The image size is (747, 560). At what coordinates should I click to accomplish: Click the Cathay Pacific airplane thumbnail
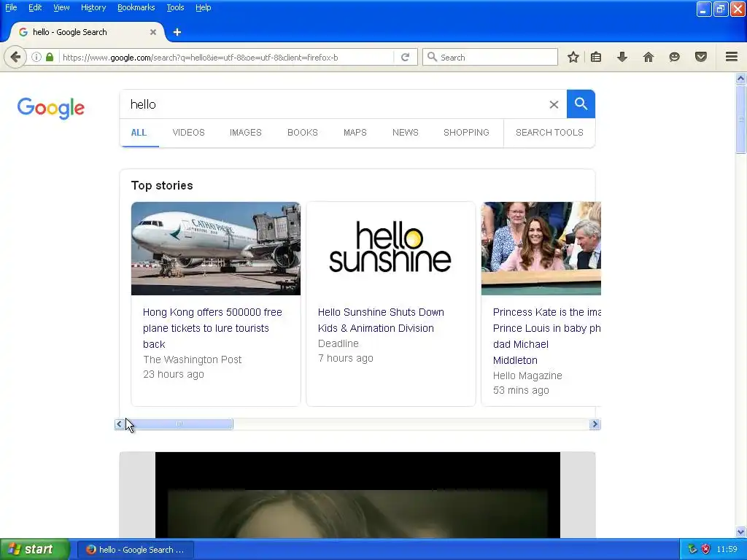[216, 249]
